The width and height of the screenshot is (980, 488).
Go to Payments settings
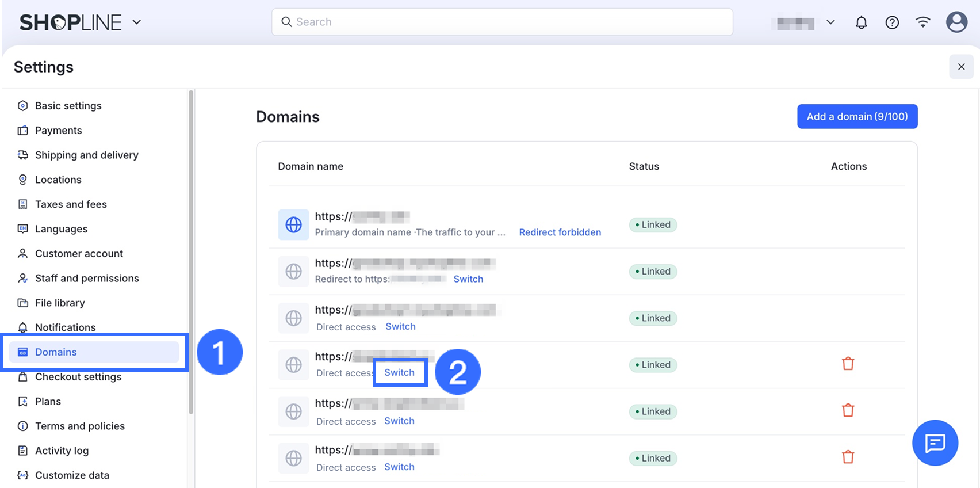pyautogui.click(x=58, y=131)
